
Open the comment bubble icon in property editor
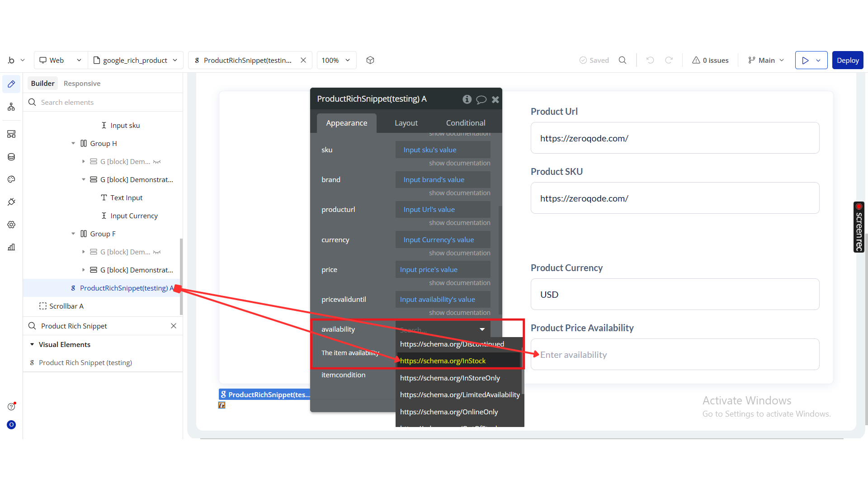[481, 99]
